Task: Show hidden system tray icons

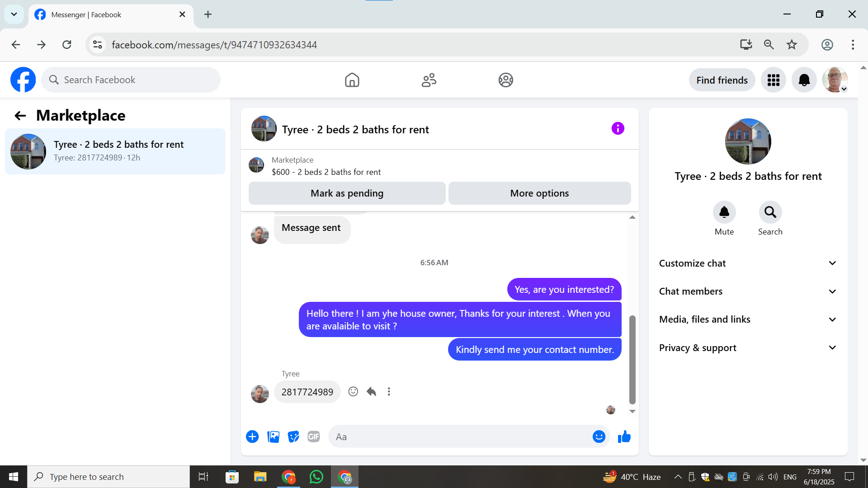Action: 678,477
